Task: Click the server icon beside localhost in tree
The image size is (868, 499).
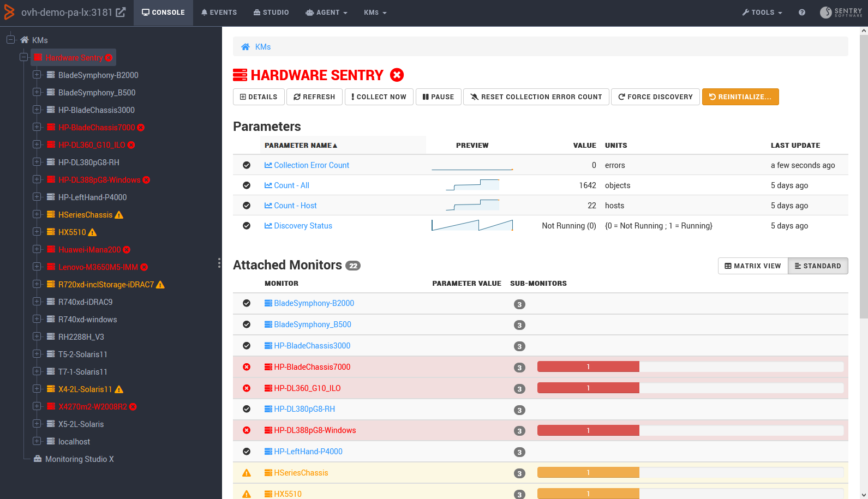Action: click(x=51, y=442)
